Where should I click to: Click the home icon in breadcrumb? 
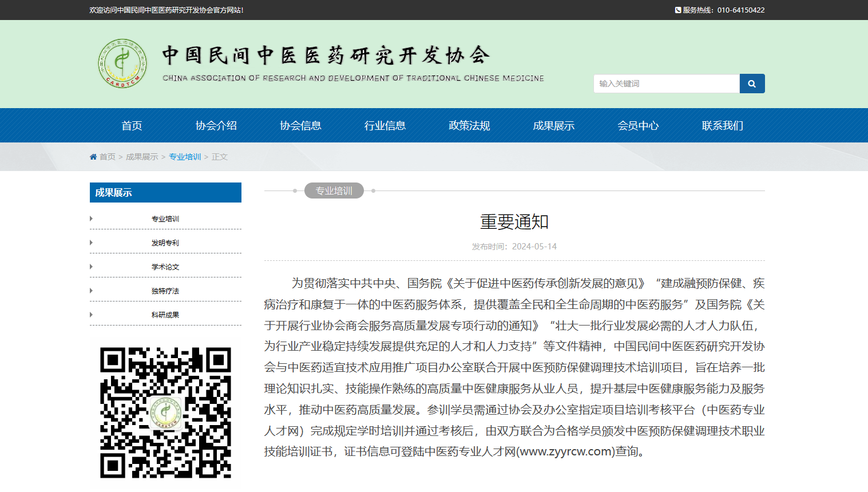[x=93, y=157]
